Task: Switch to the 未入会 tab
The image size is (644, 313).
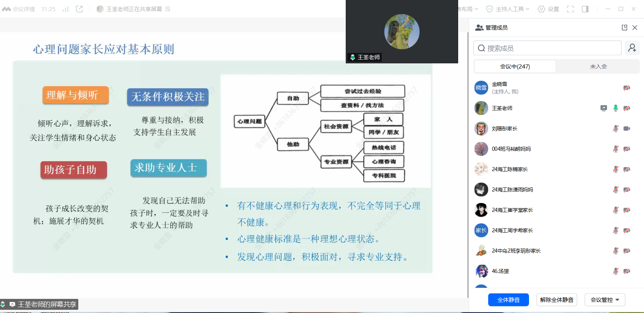Action: click(598, 67)
